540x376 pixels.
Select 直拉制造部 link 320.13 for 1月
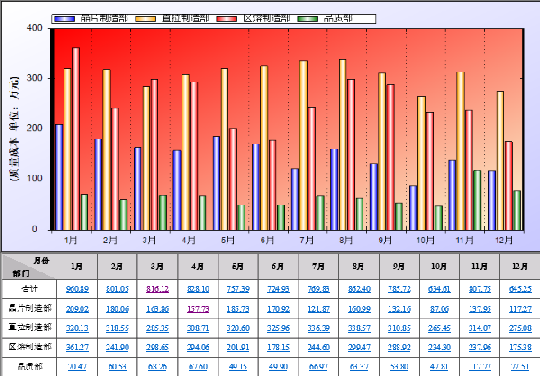coord(77,328)
